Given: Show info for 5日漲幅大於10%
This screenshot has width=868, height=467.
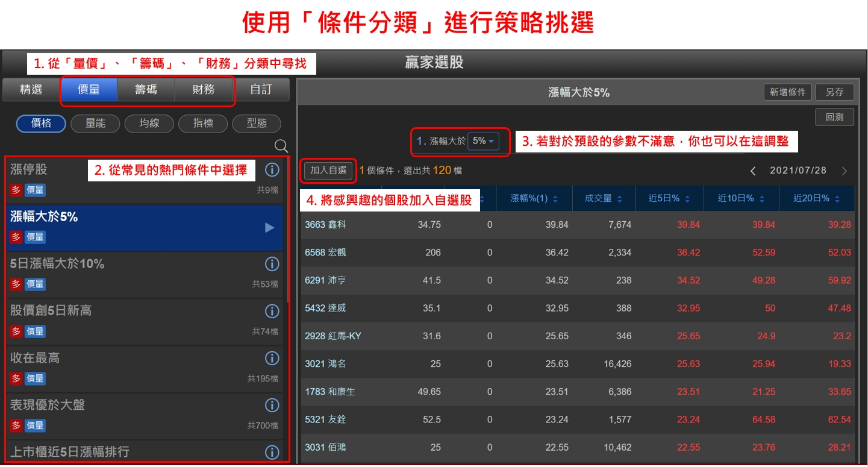Looking at the screenshot, I should (x=272, y=264).
